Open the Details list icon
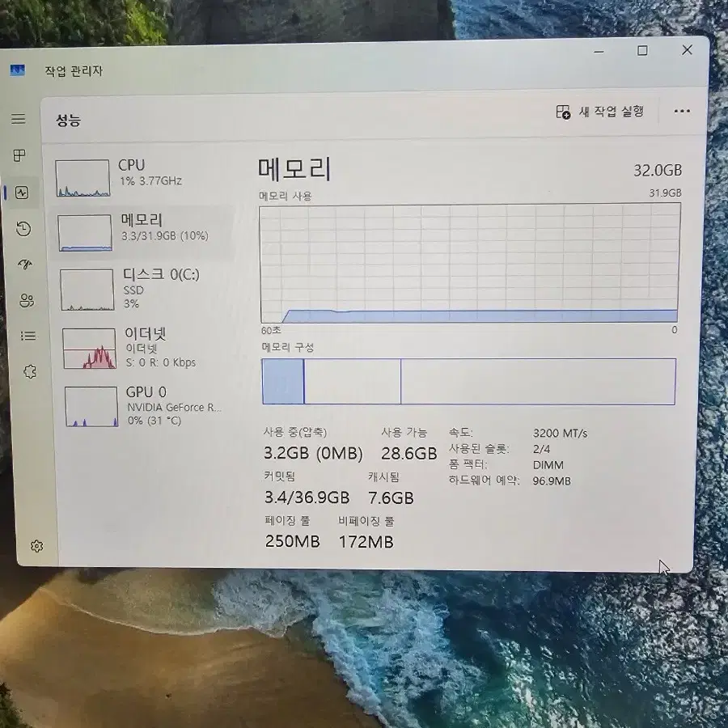The width and height of the screenshot is (728, 728). [28, 336]
